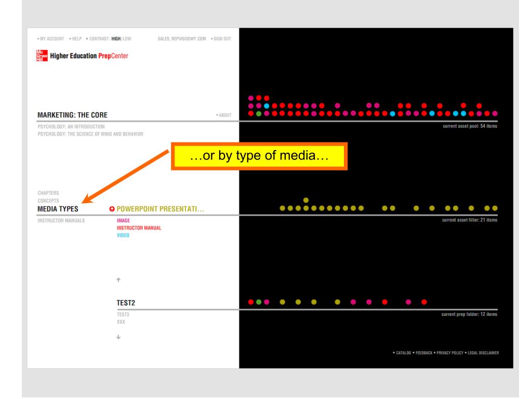This screenshot has height=399, width=532.
Task: Open the About link for Marketing: The Core
Action: [225, 115]
